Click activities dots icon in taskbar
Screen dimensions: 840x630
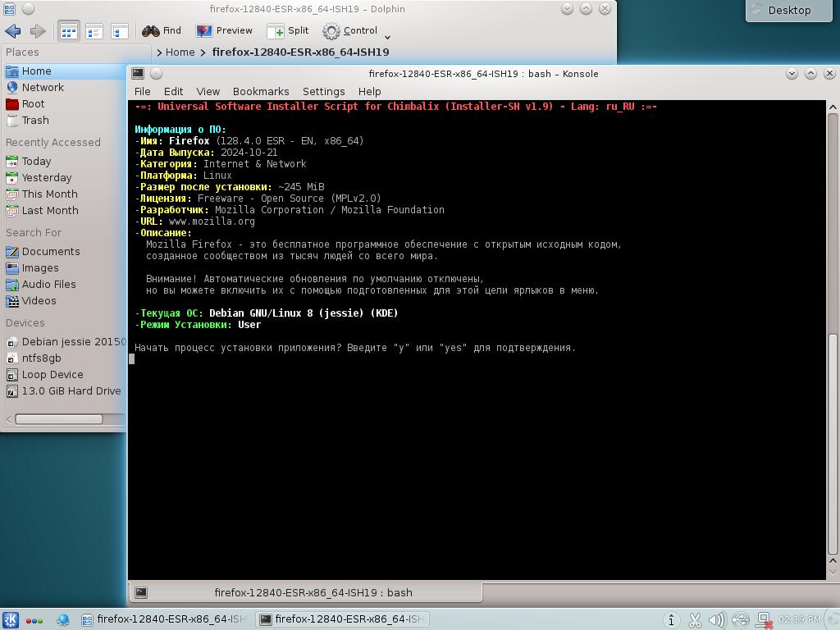[34, 621]
